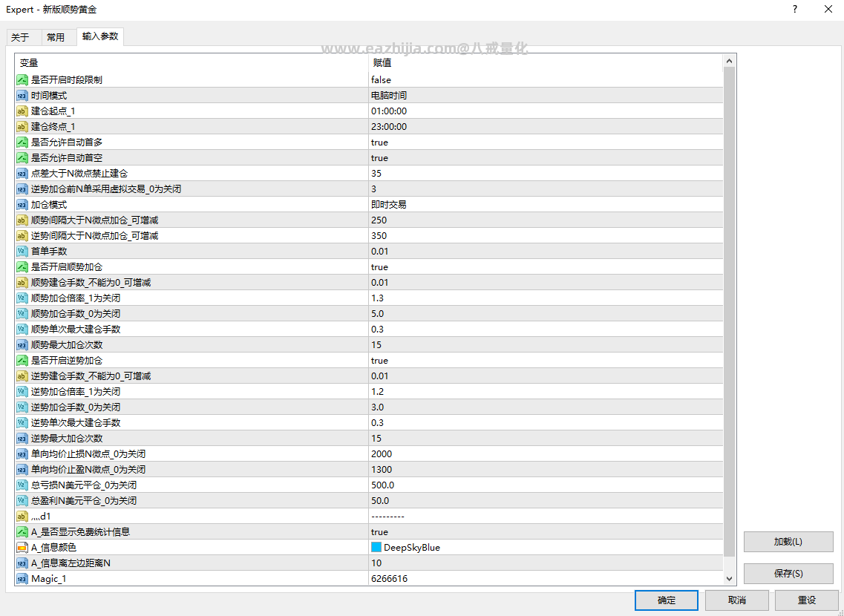
Task: Click the string icon beside 建仓终点_1
Action: point(22,127)
